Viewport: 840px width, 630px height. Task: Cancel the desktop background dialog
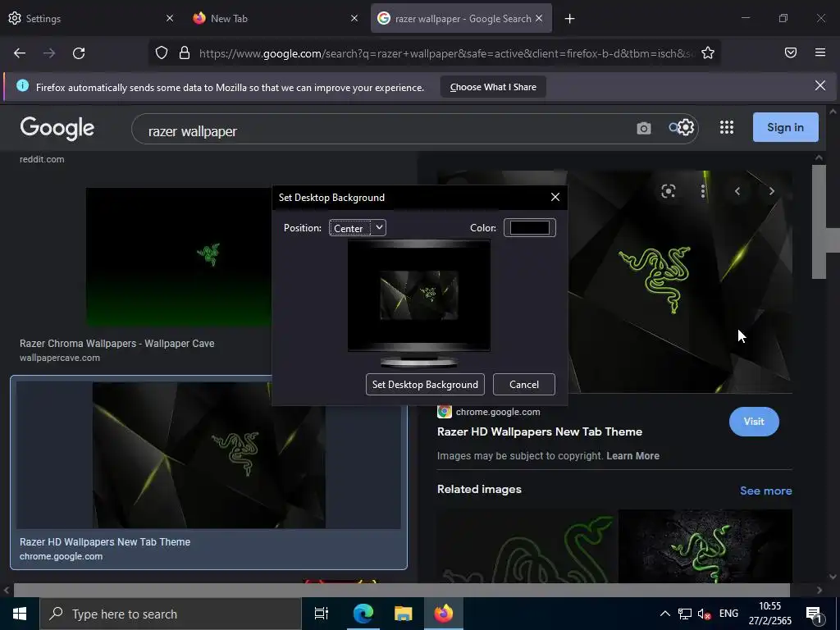pyautogui.click(x=524, y=385)
